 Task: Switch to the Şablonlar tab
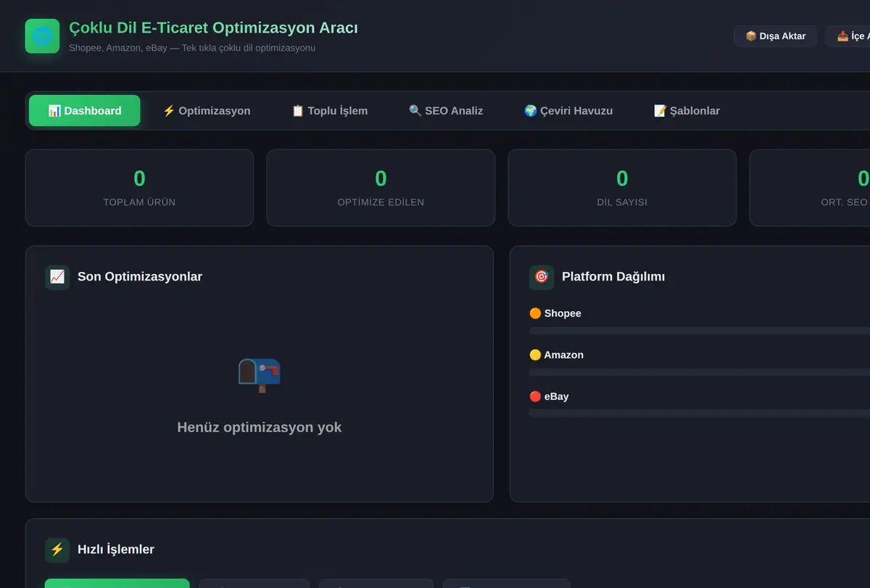pyautogui.click(x=687, y=111)
